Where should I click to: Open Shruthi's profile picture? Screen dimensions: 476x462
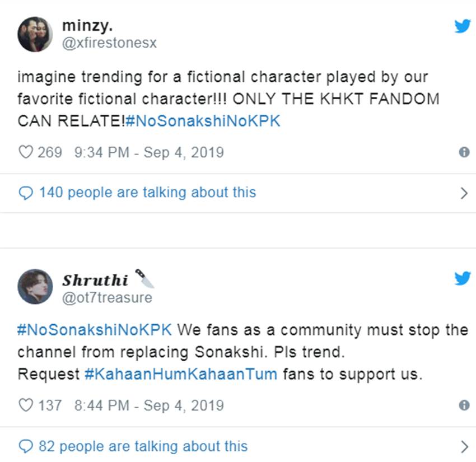tap(35, 286)
